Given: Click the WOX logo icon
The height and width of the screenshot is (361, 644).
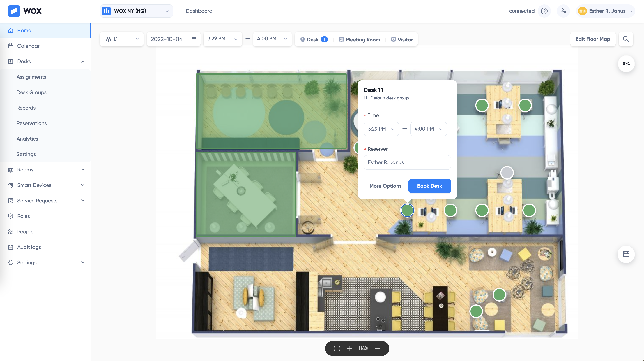Looking at the screenshot, I should pos(14,11).
